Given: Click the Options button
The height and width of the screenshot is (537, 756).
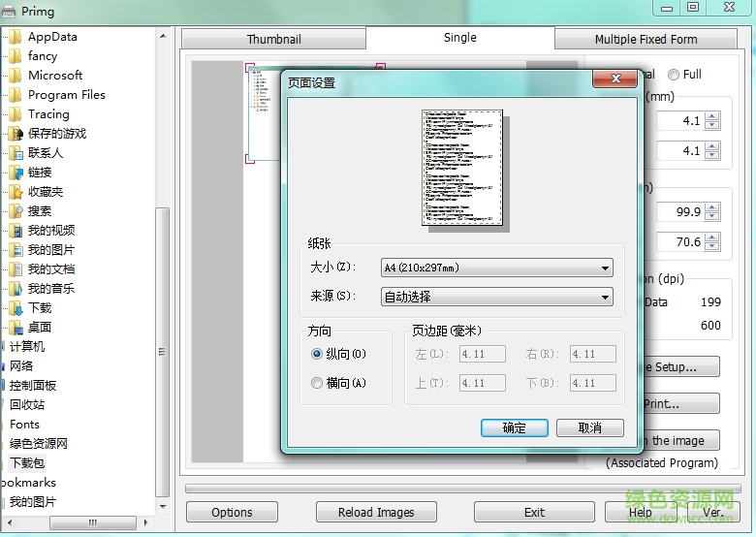Looking at the screenshot, I should (232, 512).
